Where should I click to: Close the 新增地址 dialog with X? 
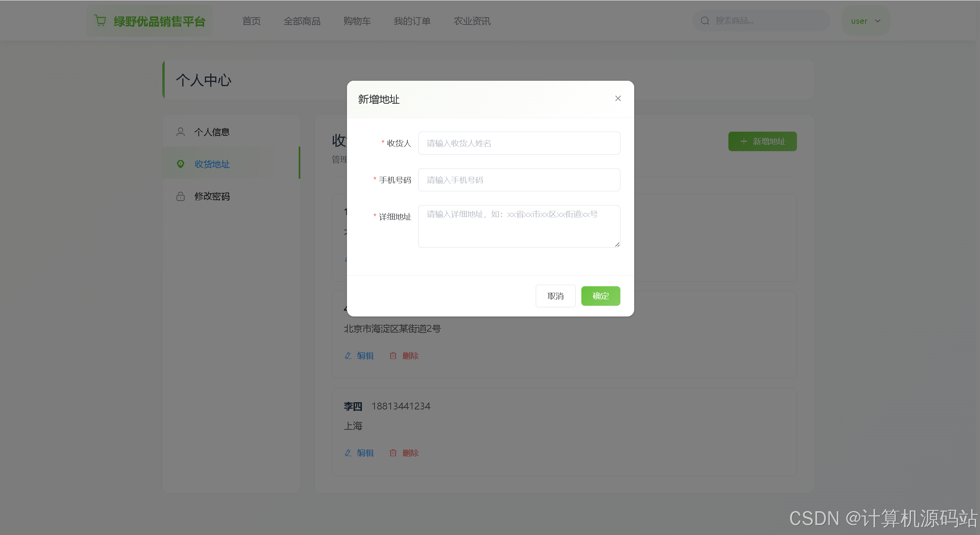click(x=618, y=99)
